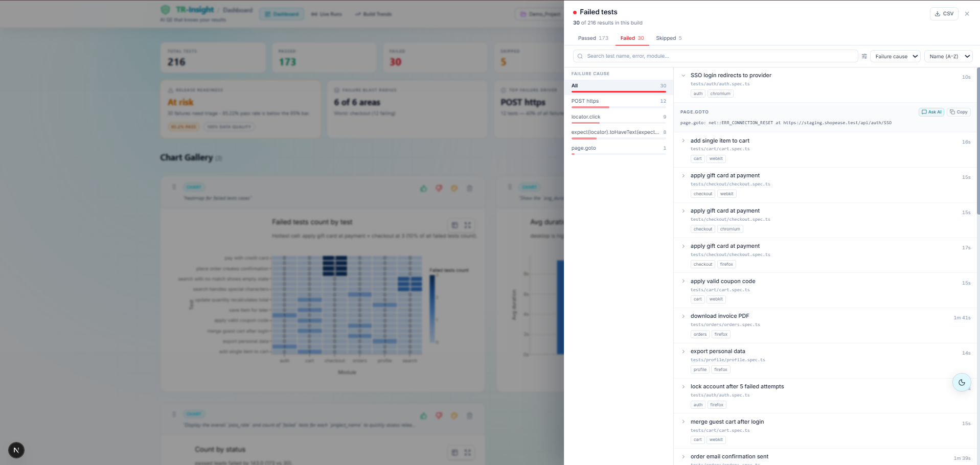Open the Failure cause grouping dropdown
980x465 pixels.
(896, 56)
